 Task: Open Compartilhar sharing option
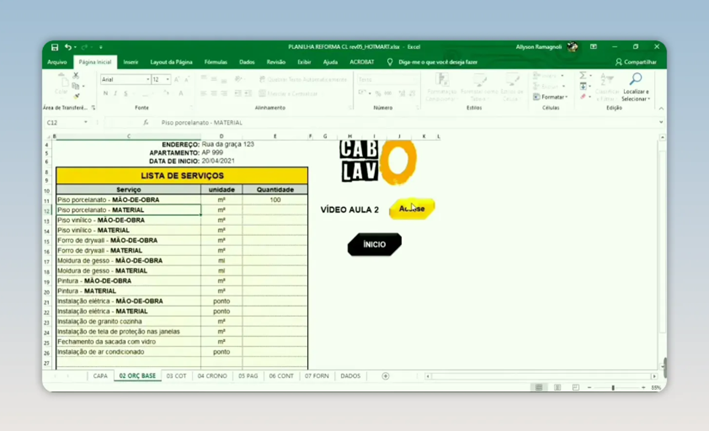click(636, 62)
